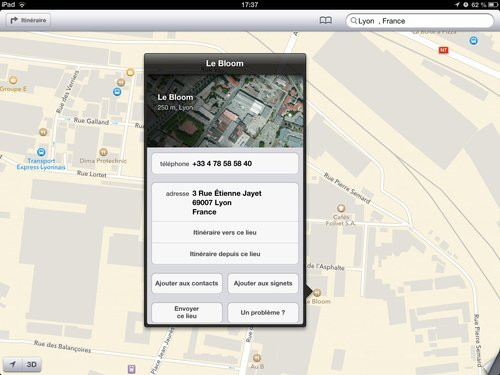The image size is (500, 375).
Task: Tap Ajouter aux contacts
Action: coord(187,283)
